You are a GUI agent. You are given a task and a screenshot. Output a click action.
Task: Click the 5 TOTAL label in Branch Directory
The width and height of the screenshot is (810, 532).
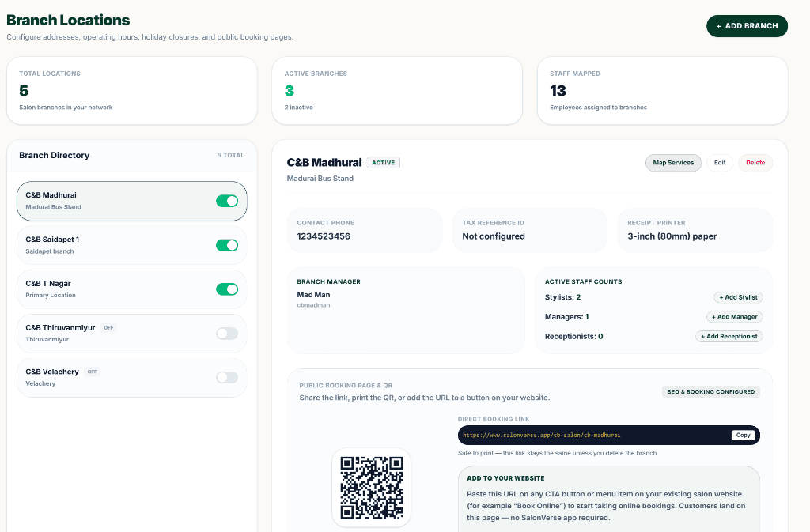tap(230, 155)
